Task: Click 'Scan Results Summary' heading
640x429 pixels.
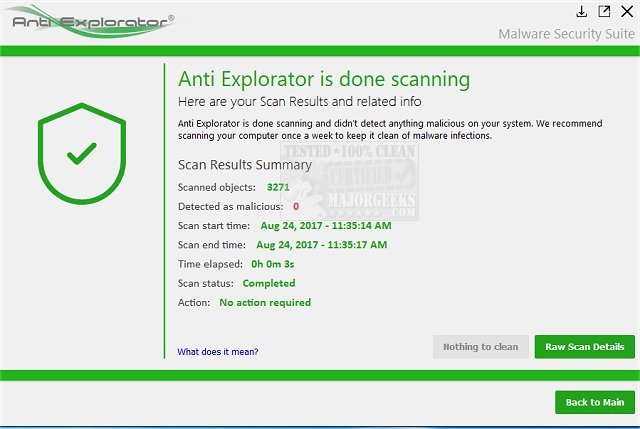Action: coord(245,165)
